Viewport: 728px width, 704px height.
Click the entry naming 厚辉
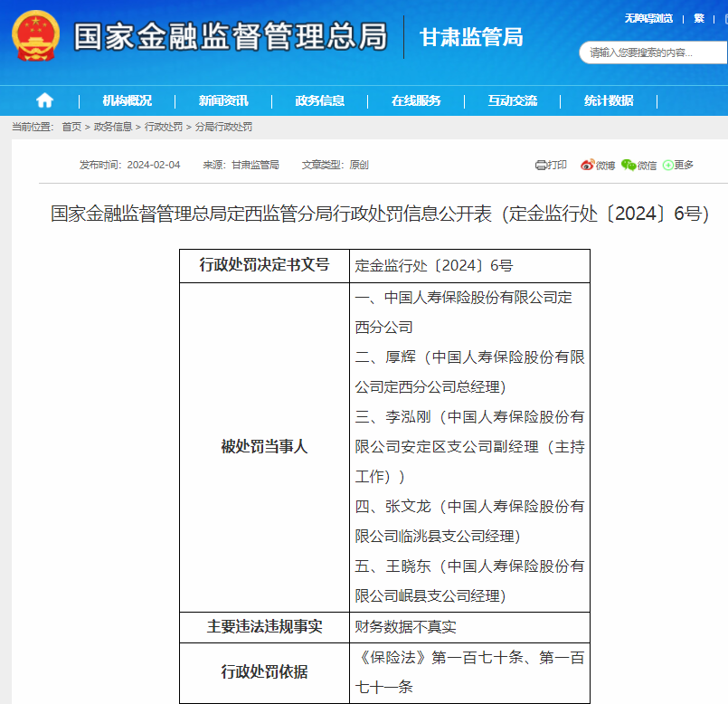pyautogui.click(x=469, y=372)
